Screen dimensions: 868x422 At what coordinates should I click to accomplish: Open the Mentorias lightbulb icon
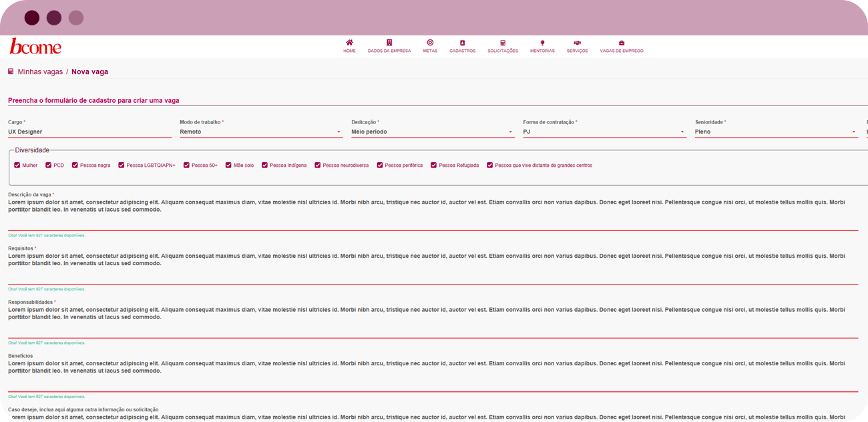point(542,43)
